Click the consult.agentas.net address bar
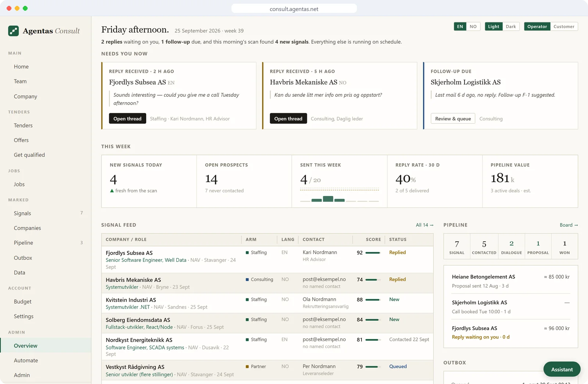 point(294,9)
